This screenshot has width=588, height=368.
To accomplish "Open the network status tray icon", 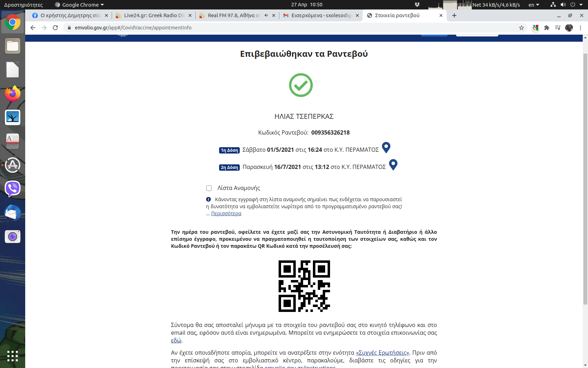I will pyautogui.click(x=553, y=5).
